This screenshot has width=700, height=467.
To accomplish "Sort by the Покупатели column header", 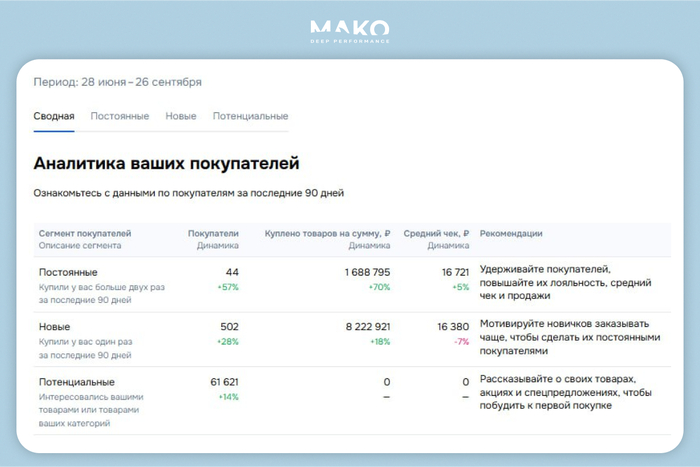I will pos(213,233).
